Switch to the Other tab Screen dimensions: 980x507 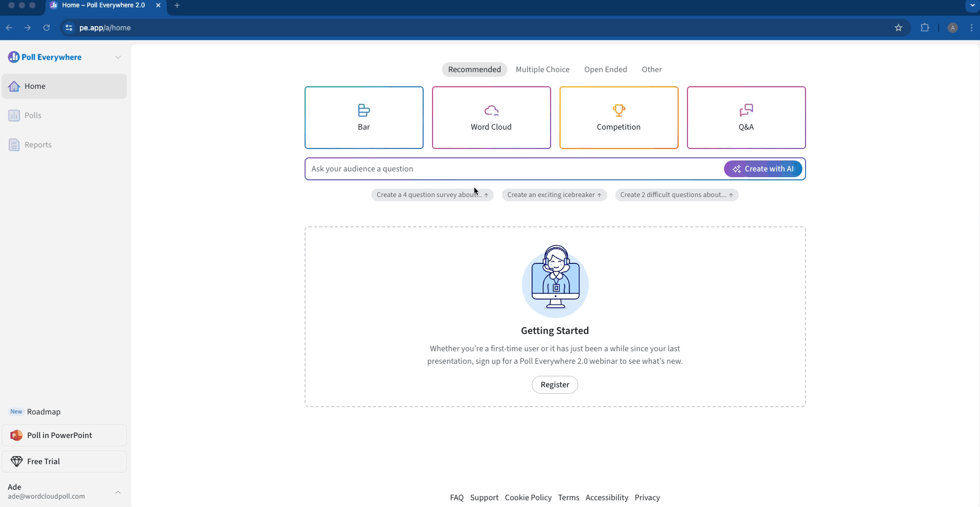click(651, 70)
